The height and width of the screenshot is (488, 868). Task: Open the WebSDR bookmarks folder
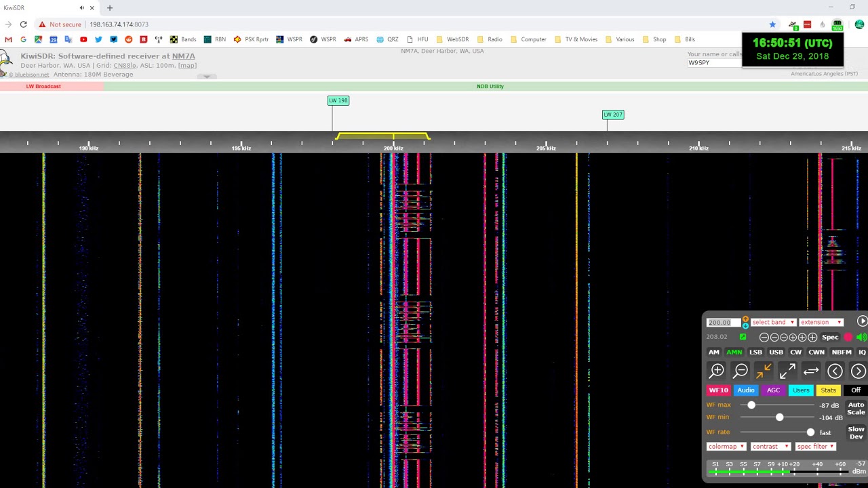[452, 39]
